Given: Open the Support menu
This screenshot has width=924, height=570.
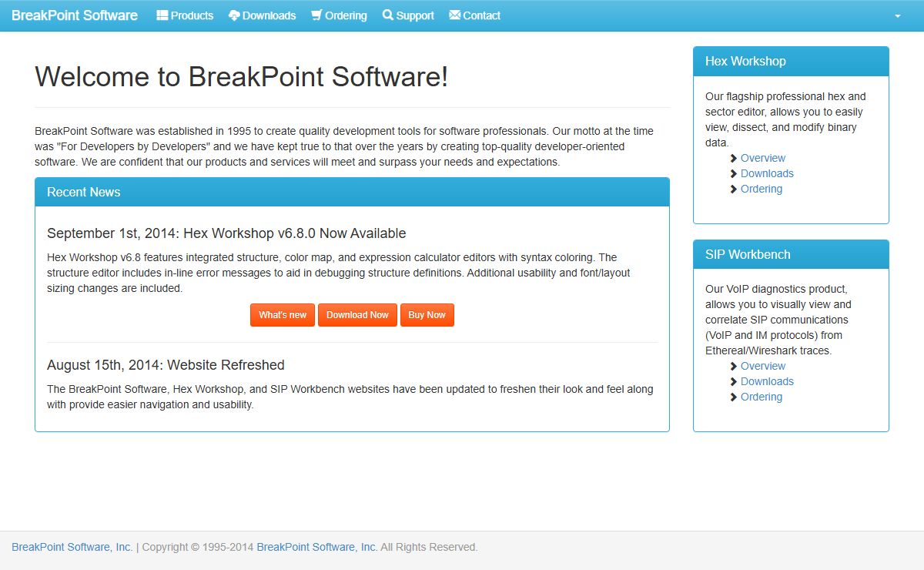Looking at the screenshot, I should tap(408, 15).
